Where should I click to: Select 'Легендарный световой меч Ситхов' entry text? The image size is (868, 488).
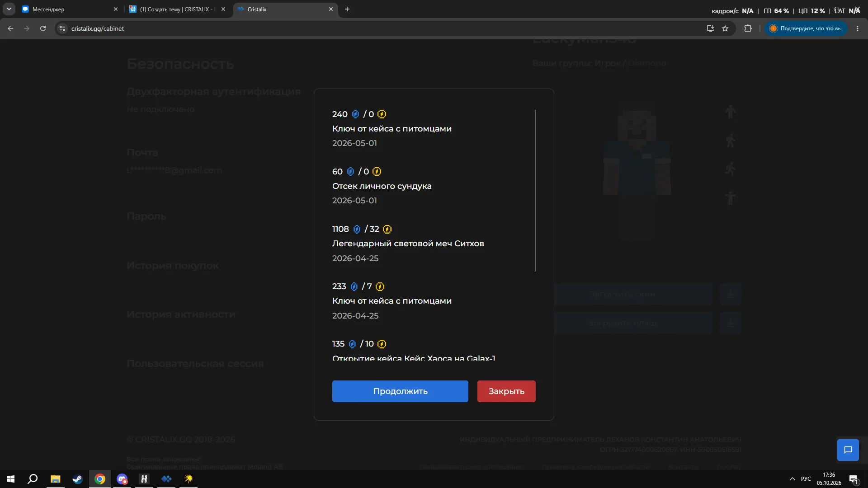coord(408,244)
